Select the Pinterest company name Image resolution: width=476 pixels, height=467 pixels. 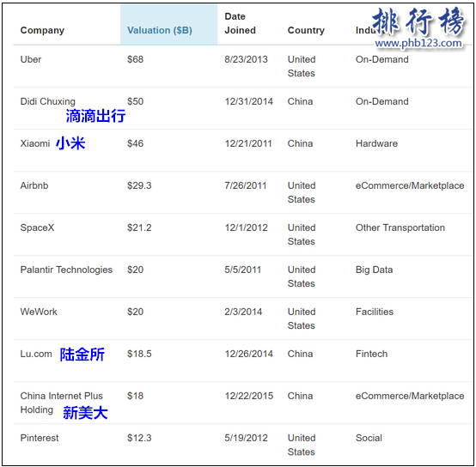40,438
